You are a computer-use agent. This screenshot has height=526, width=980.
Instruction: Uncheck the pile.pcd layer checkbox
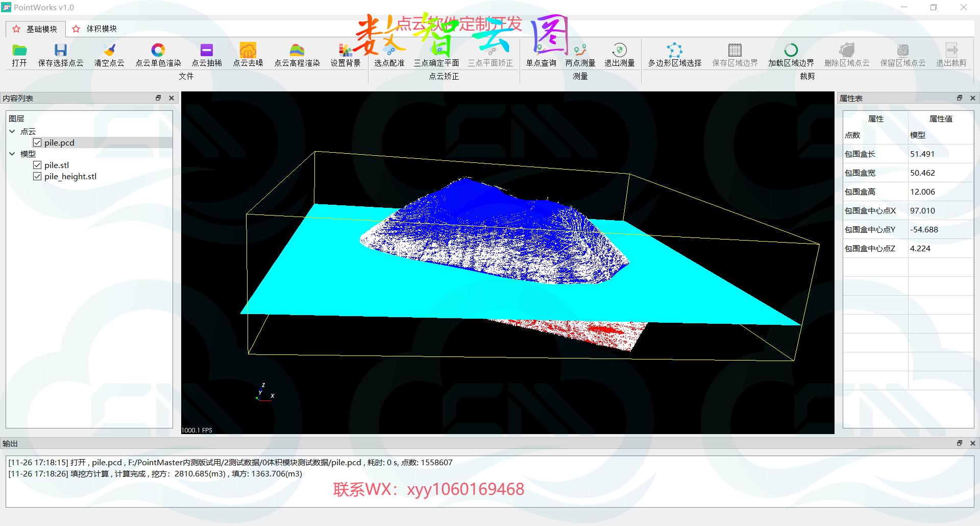click(x=37, y=143)
